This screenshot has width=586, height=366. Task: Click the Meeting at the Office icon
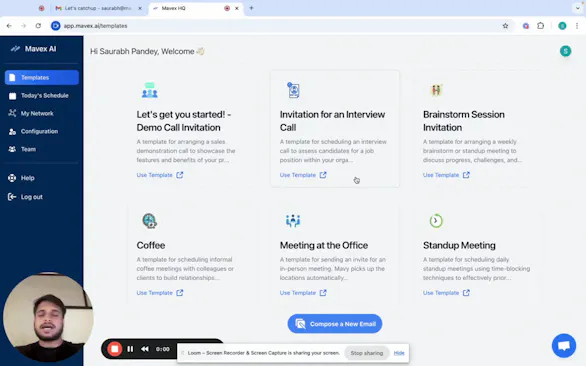[293, 221]
